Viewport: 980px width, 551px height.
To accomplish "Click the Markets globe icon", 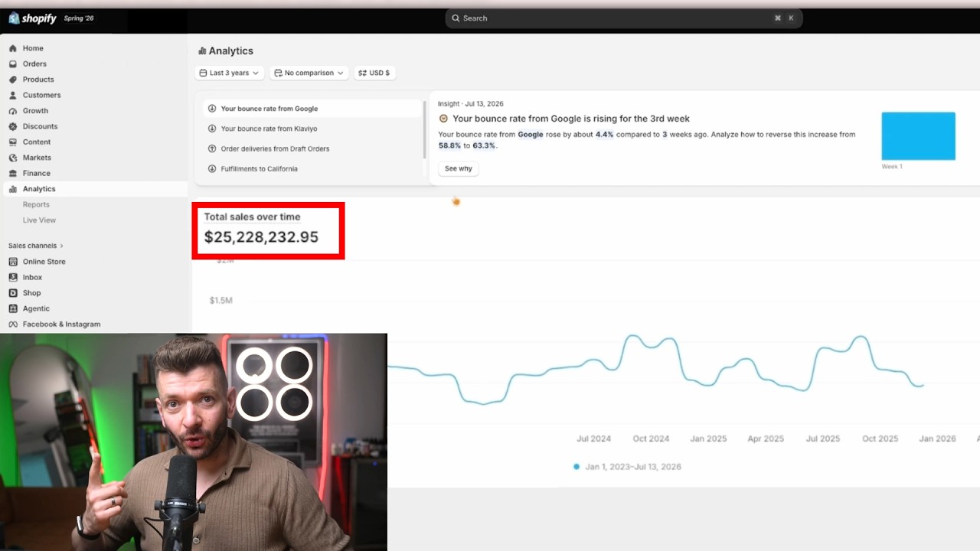I will tap(13, 158).
